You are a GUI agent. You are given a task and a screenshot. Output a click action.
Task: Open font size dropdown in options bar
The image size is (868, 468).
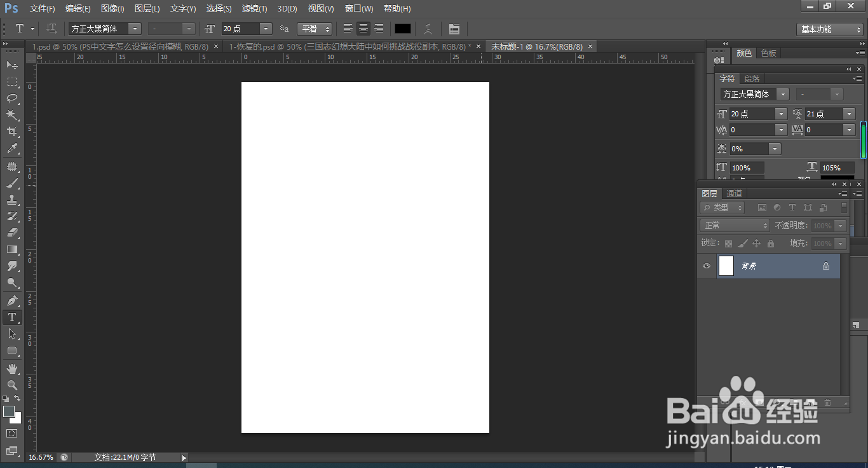tap(266, 29)
